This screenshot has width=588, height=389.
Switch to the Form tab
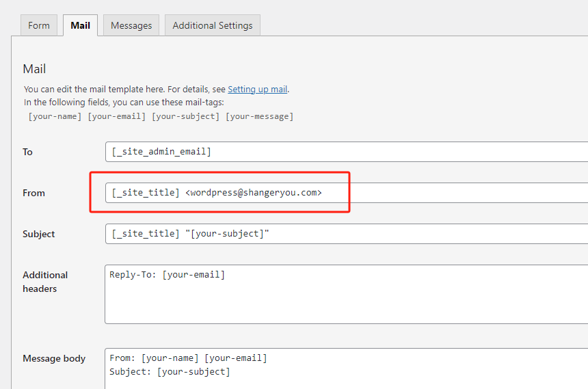[39, 25]
